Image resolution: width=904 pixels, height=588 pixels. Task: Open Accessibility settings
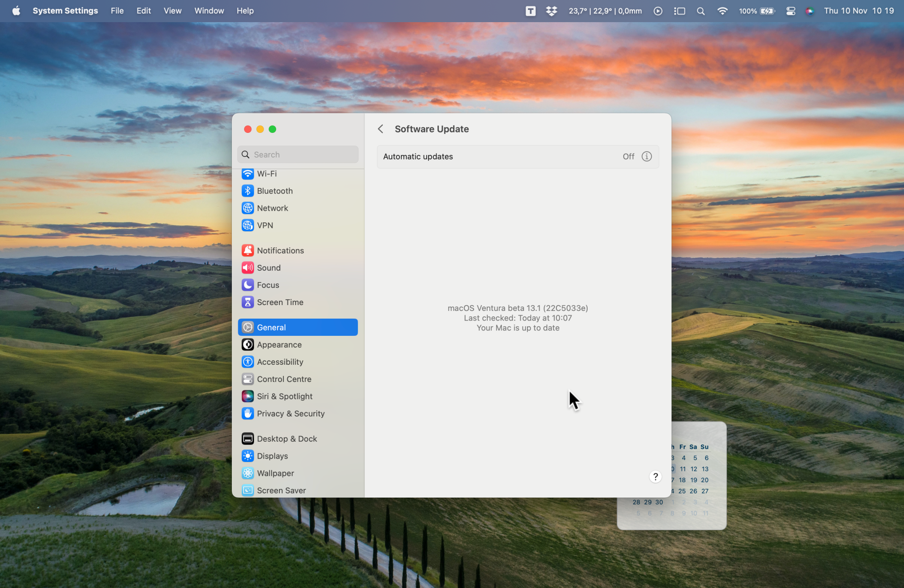(x=298, y=362)
